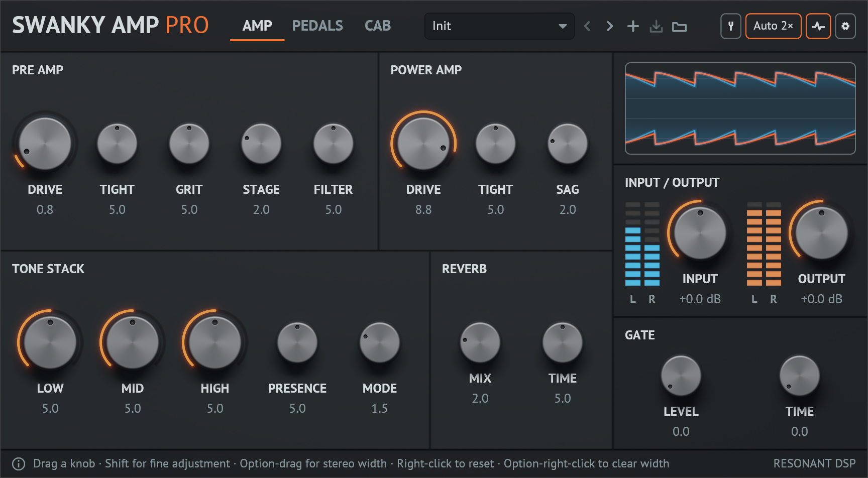Click the FILTER knob
This screenshot has width=868, height=478.
pyautogui.click(x=334, y=144)
